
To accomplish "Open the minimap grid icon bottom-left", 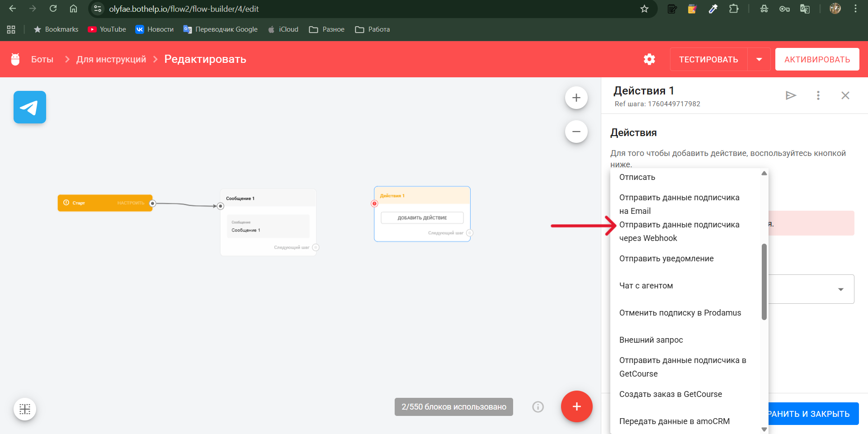I will (x=25, y=409).
